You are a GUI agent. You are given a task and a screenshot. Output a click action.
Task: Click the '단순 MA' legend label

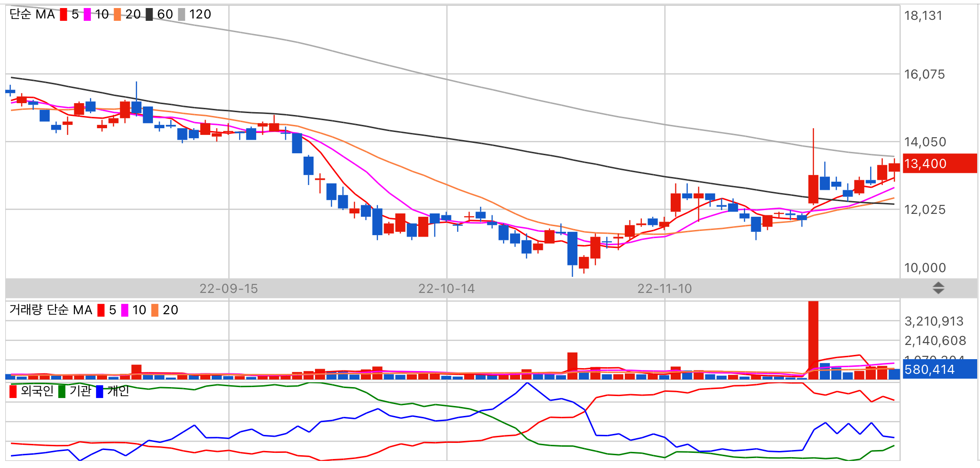(x=32, y=14)
